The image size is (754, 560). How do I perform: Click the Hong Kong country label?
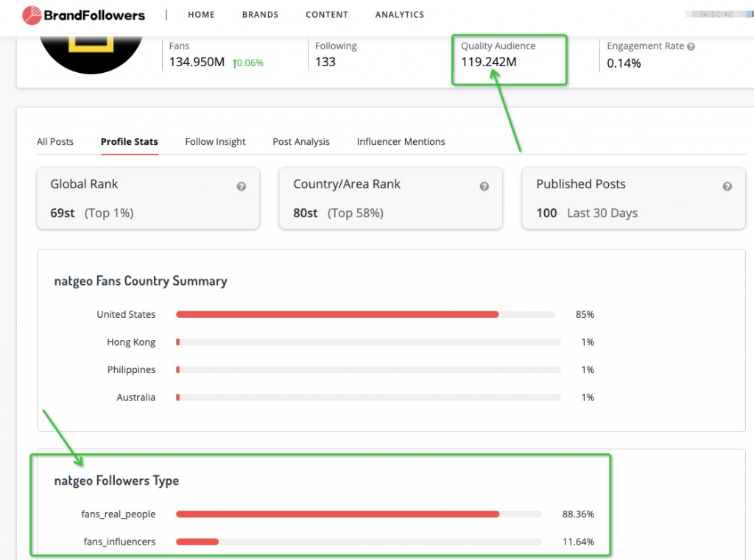[131, 342]
